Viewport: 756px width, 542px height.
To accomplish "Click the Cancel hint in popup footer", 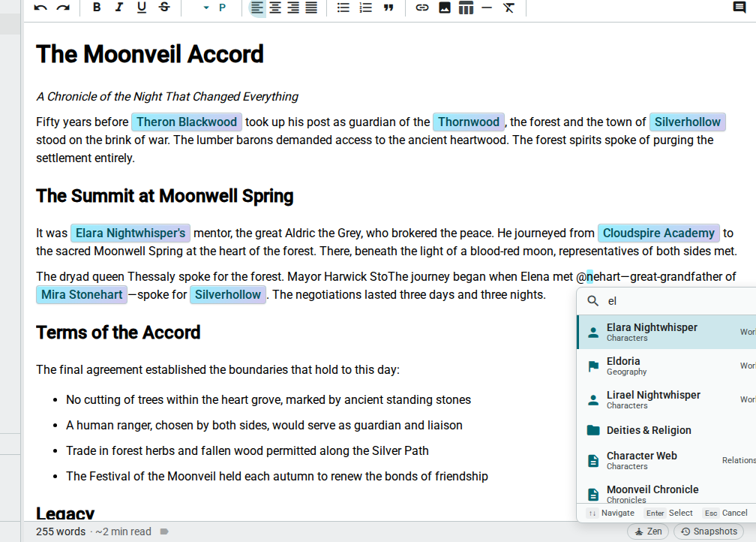I will 726,513.
